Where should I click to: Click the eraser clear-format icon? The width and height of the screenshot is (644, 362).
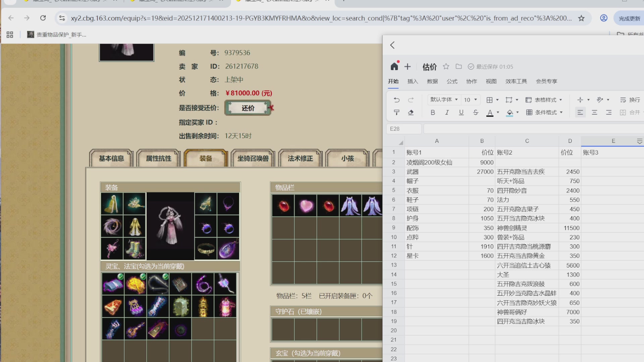tap(411, 112)
